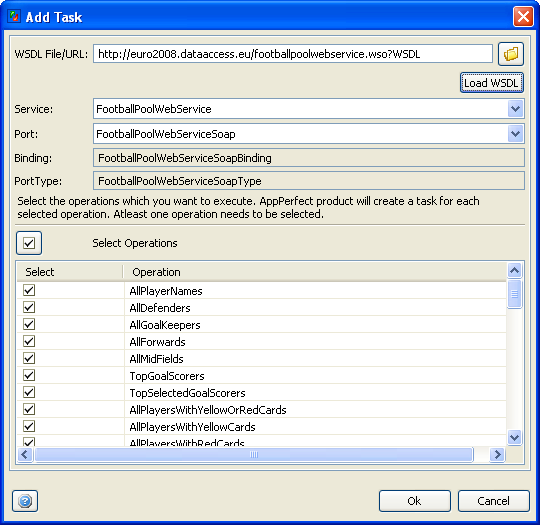Close the Add Task window
540x525 pixels.
coord(523,17)
